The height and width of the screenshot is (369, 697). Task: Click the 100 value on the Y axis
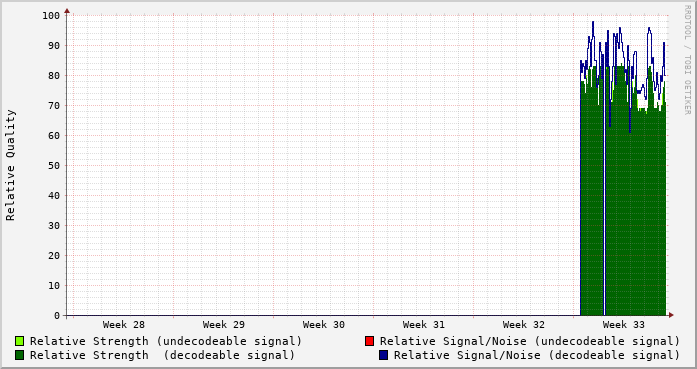coord(51,16)
